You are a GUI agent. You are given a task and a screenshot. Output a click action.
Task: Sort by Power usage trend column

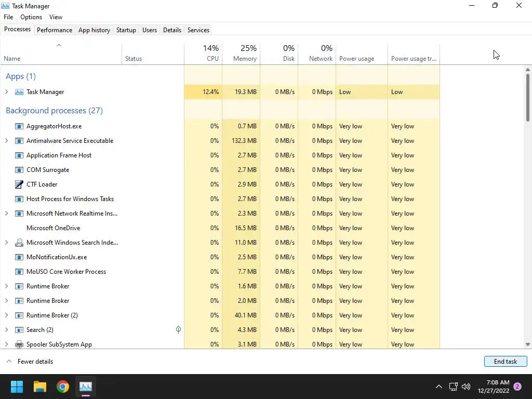414,54
